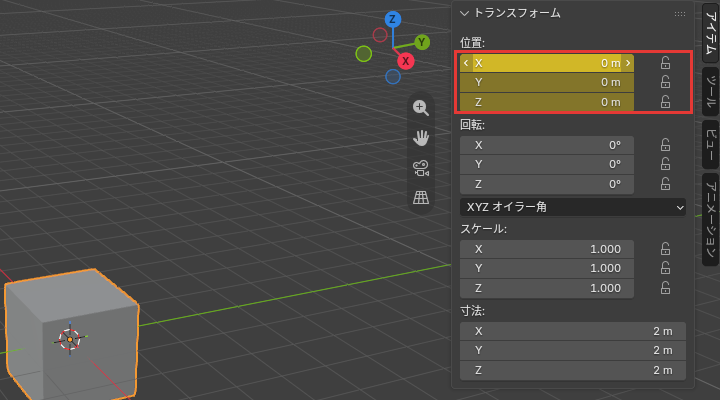Click the blue Z axis gizmo ball
This screenshot has height=400, width=720.
(x=393, y=19)
